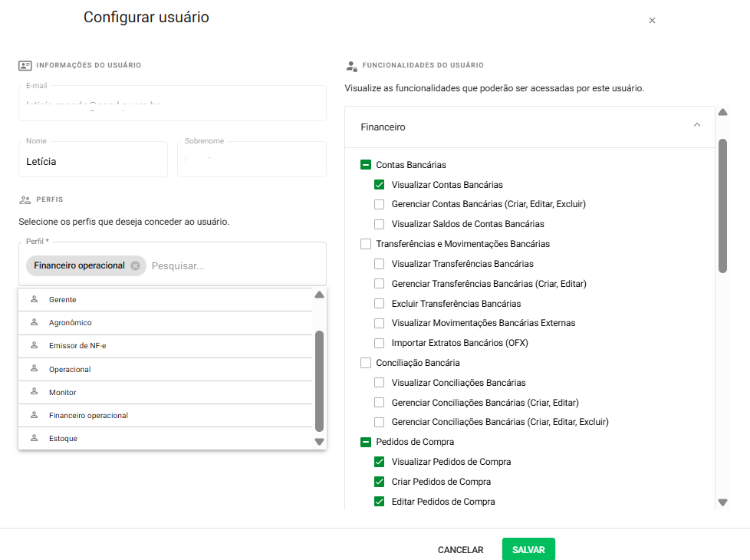Click the Funcionalidades do Usuário icon
The image size is (750, 560).
351,66
